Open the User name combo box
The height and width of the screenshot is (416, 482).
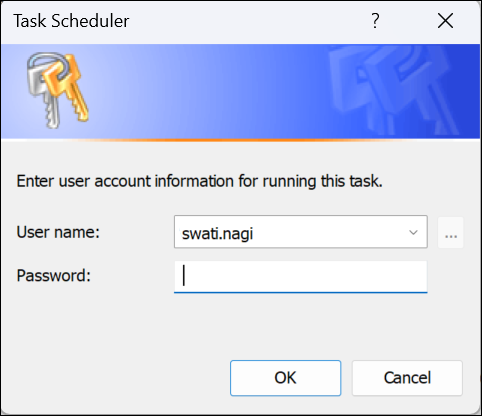[x=301, y=232]
